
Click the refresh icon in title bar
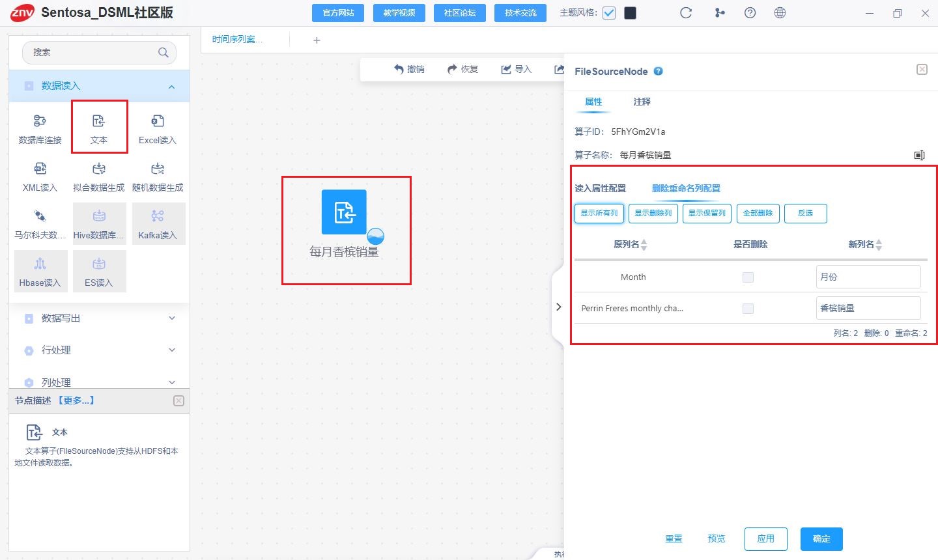[686, 12]
